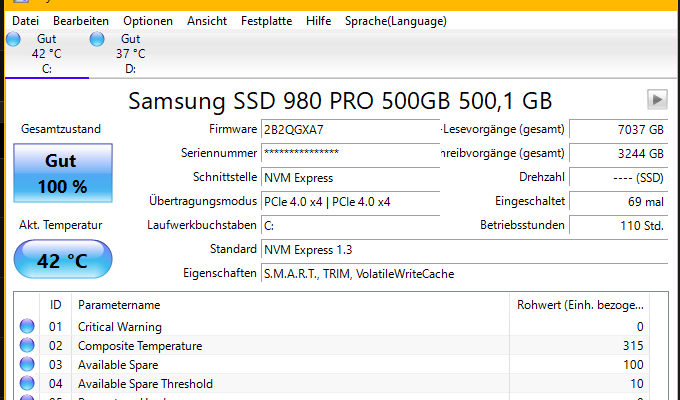Click the Übertragungsmodus PCIe 4.0 x4 field
The image size is (680, 400).
pyautogui.click(x=350, y=201)
